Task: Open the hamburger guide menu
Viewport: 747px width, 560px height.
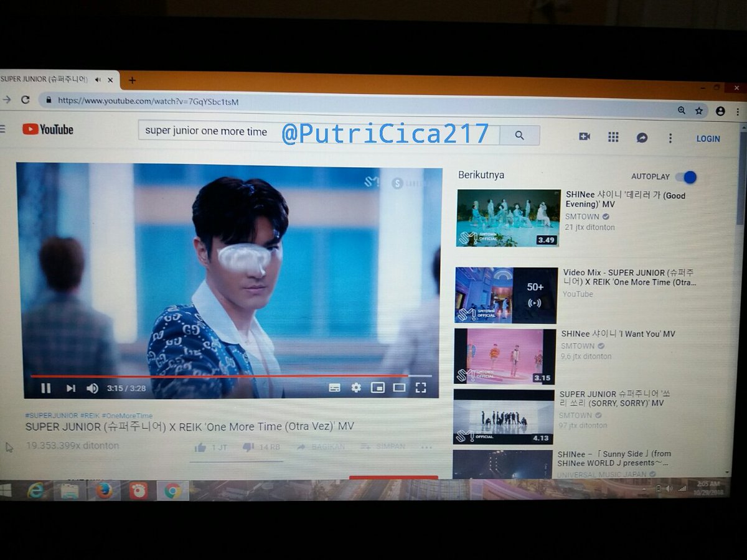Action: 2,129
